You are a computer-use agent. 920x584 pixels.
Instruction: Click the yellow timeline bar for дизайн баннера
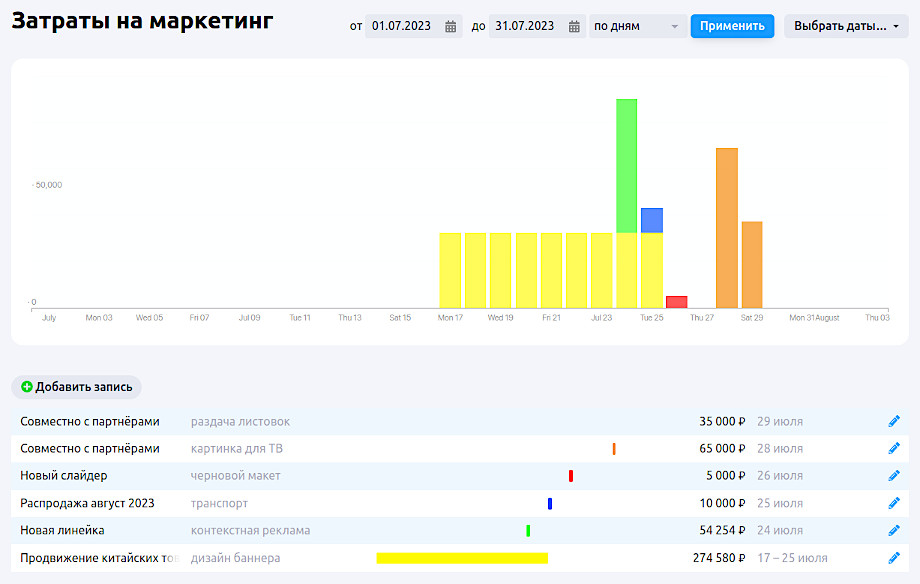[x=462, y=558]
